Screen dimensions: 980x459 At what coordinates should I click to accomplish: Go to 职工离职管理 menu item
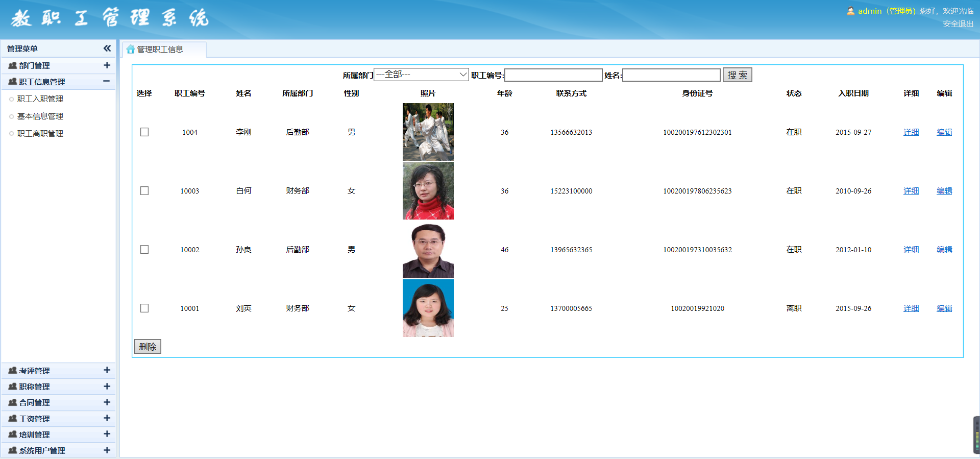tap(40, 134)
